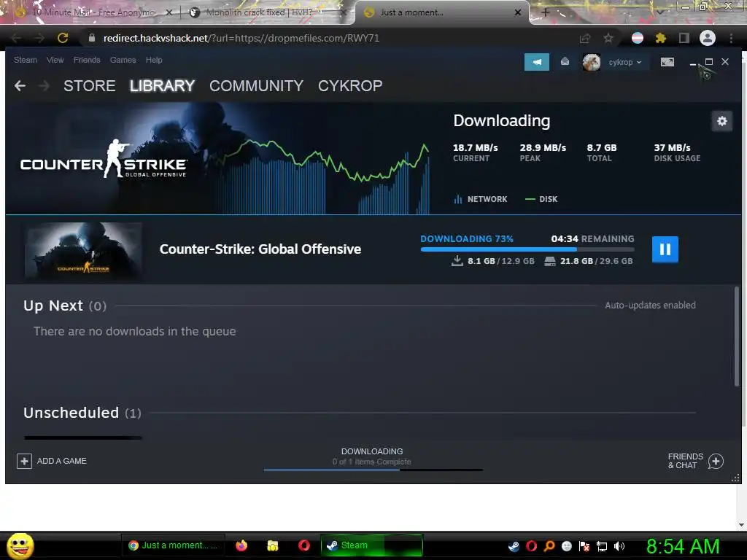Click smiley start button
The height and width of the screenshot is (560, 747).
[x=20, y=545]
